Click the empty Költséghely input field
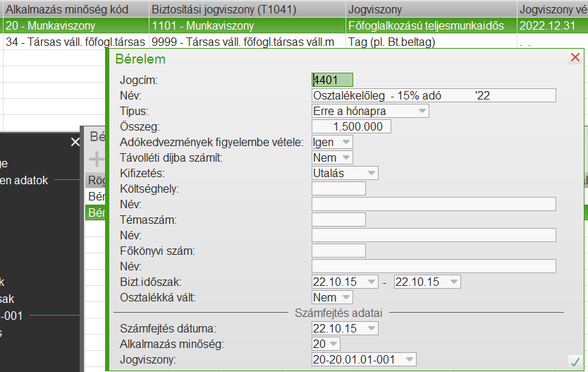This screenshot has width=588, height=372. [x=338, y=188]
